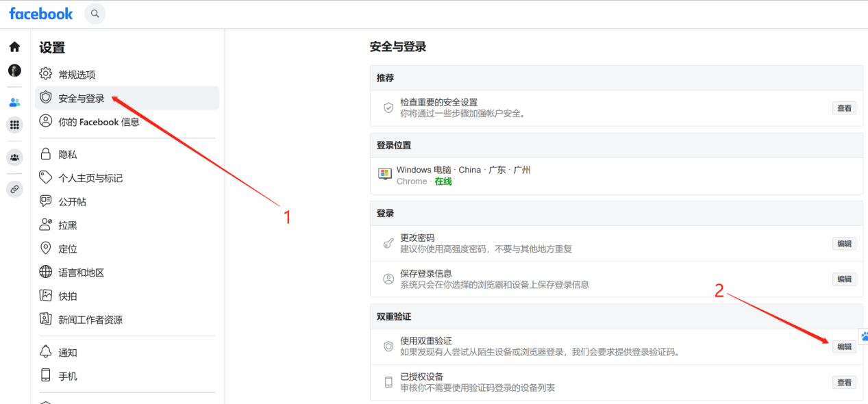Open the Friends icon in sidebar
The height and width of the screenshot is (404, 868).
14,103
